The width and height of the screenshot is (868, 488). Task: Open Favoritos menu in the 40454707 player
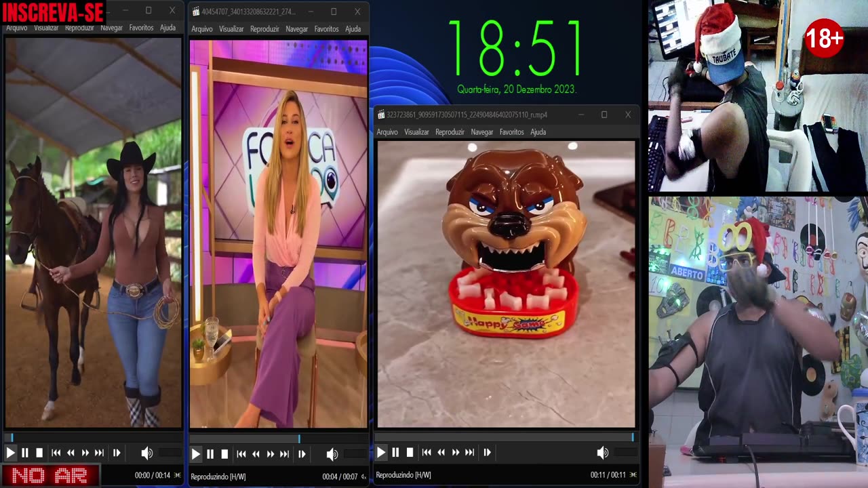(326, 29)
